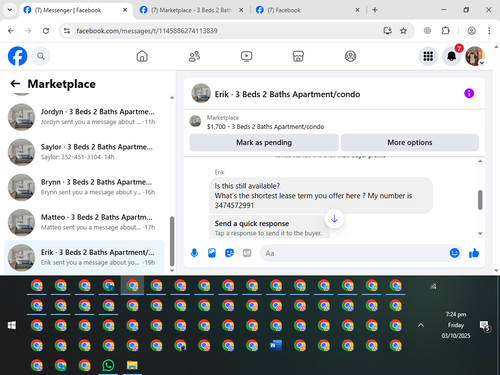Open the Chrome profile icon

point(471,31)
